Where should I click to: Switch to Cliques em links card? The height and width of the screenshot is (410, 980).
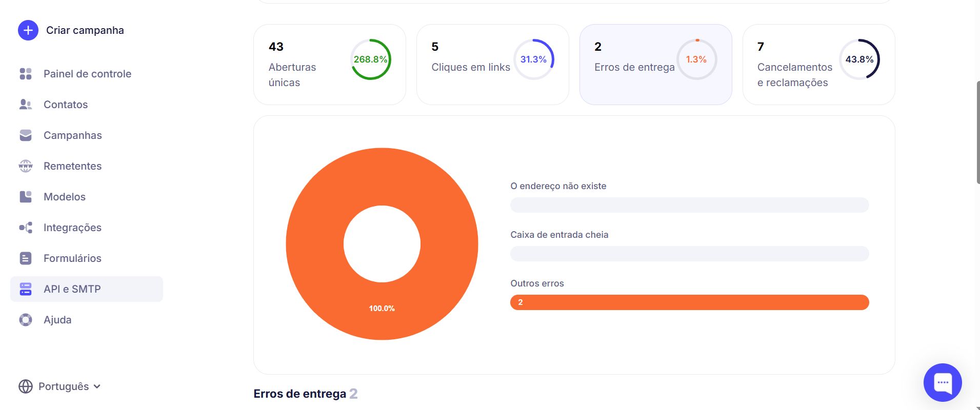tap(492, 65)
